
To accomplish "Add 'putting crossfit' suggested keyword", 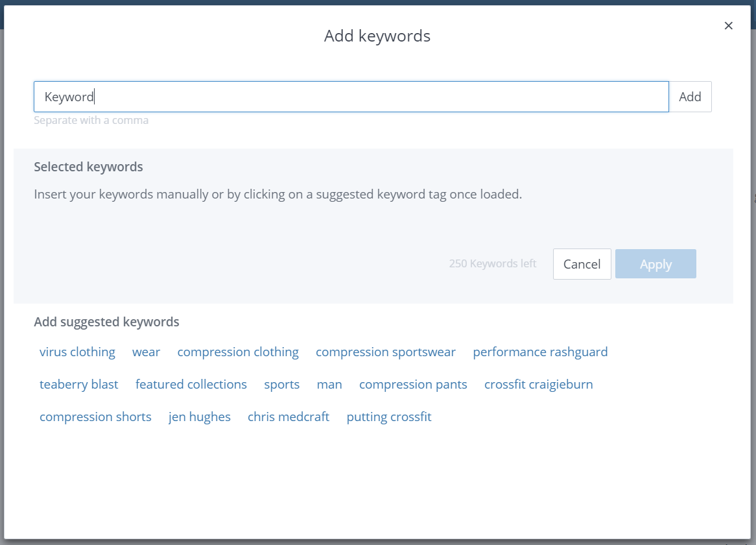I will point(388,417).
